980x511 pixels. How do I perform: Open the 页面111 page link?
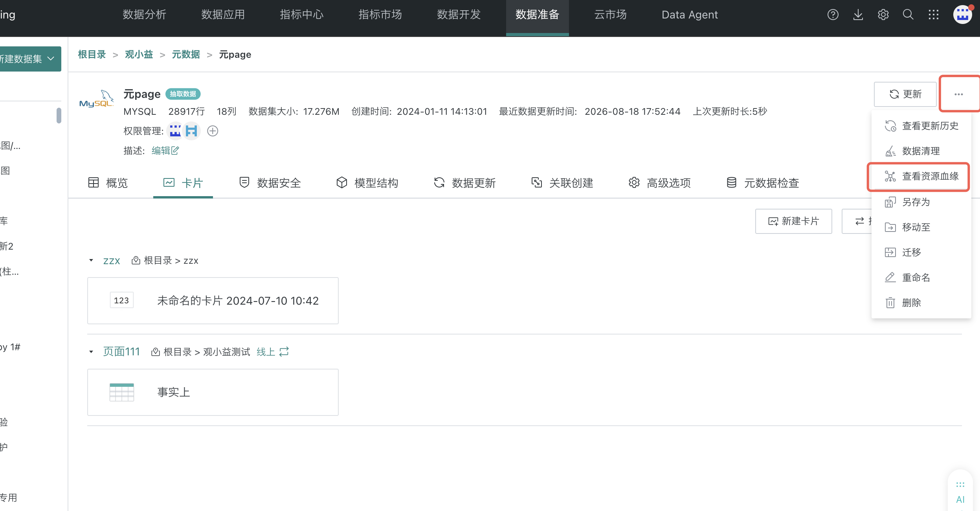pyautogui.click(x=121, y=351)
